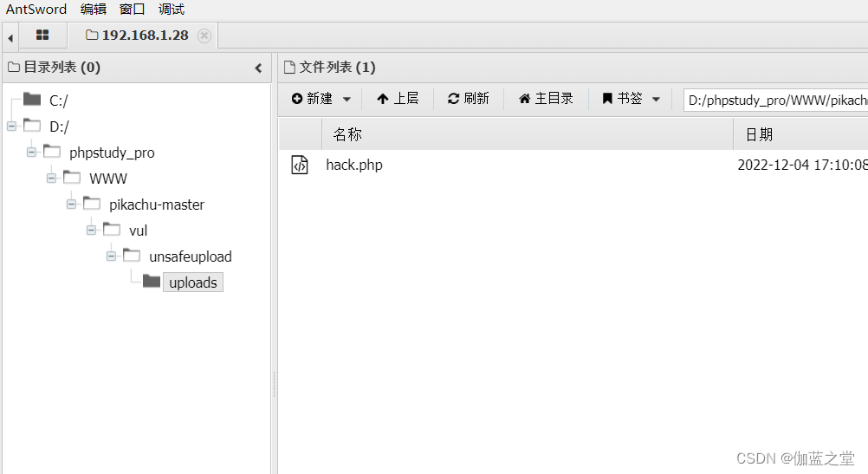The width and height of the screenshot is (868, 474).
Task: Click the D:/ folder icon
Action: click(x=32, y=125)
